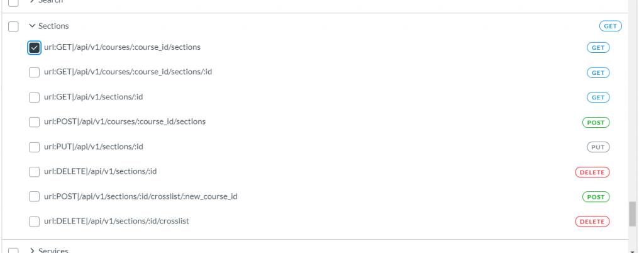Screen dimensions: 644x253
Task: Select the PUT /api/v1/sections/:id checkbox
Action: pos(34,147)
